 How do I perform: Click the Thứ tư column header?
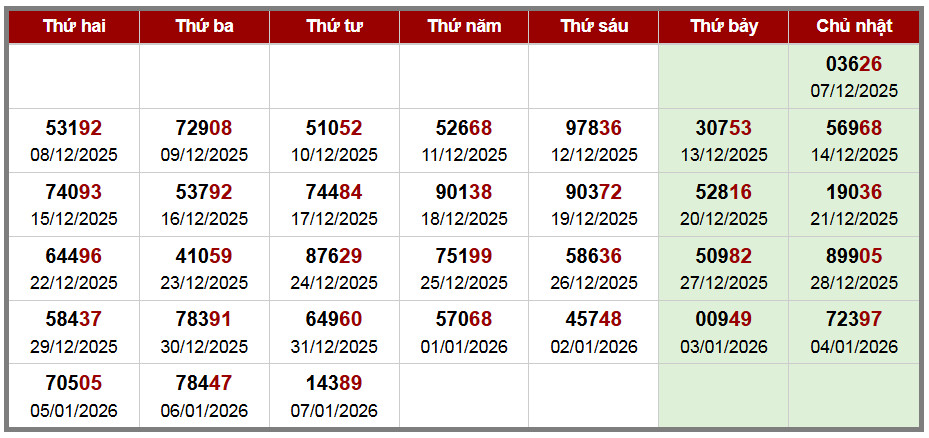[334, 27]
